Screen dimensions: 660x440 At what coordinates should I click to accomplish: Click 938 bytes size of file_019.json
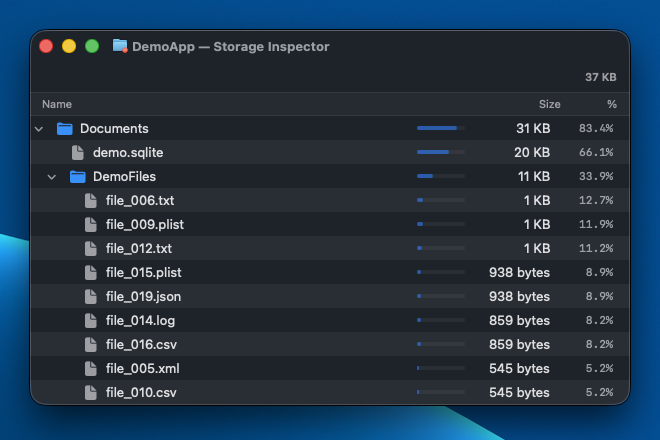click(519, 296)
